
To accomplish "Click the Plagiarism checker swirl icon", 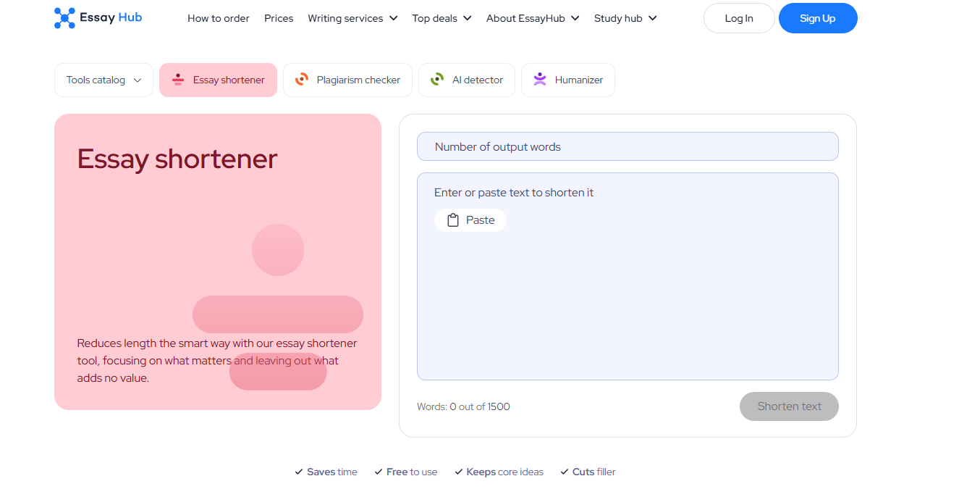I will 302,80.
